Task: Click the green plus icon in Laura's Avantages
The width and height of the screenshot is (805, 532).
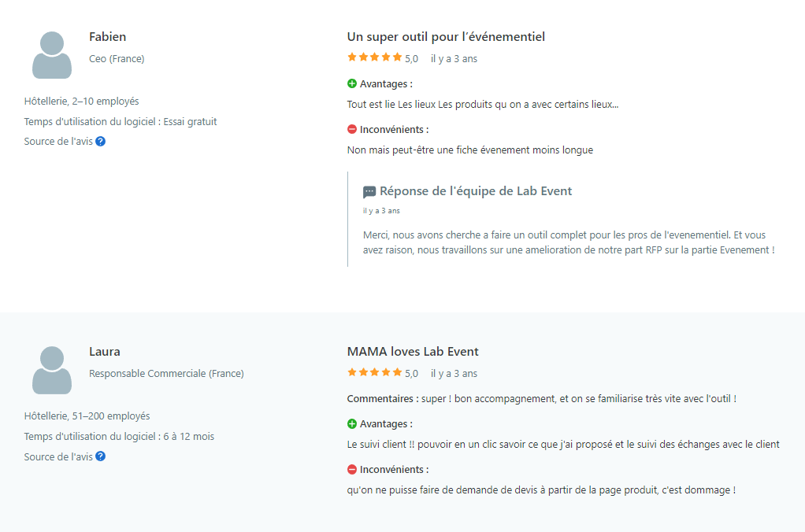Action: [x=351, y=423]
